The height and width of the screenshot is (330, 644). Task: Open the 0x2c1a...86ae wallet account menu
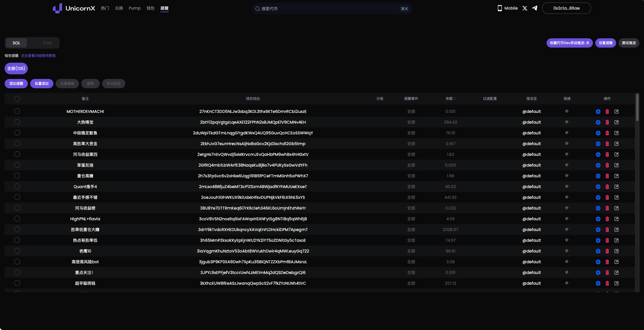pos(566,8)
